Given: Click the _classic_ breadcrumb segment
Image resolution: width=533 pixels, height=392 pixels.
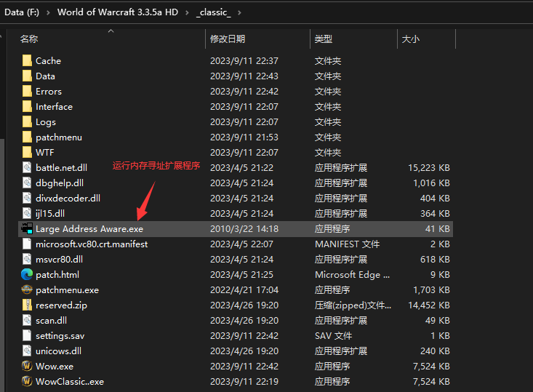Looking at the screenshot, I should pyautogui.click(x=214, y=12).
